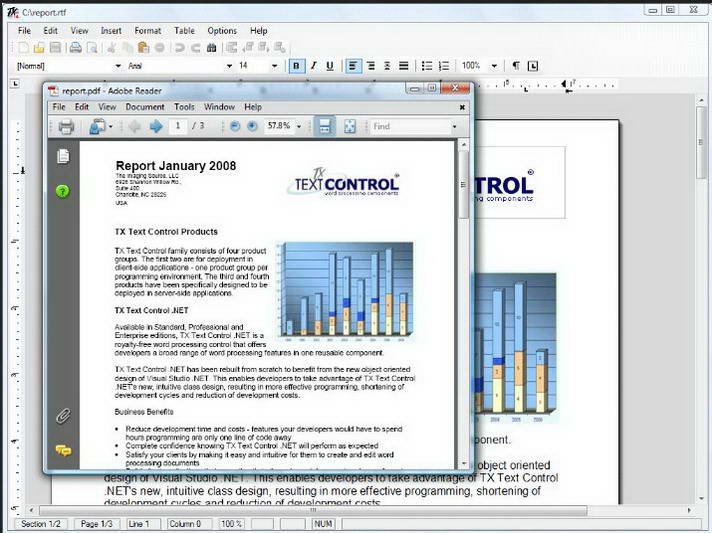The image size is (712, 533).
Task: Open a file with the folder icon
Action: [40, 48]
